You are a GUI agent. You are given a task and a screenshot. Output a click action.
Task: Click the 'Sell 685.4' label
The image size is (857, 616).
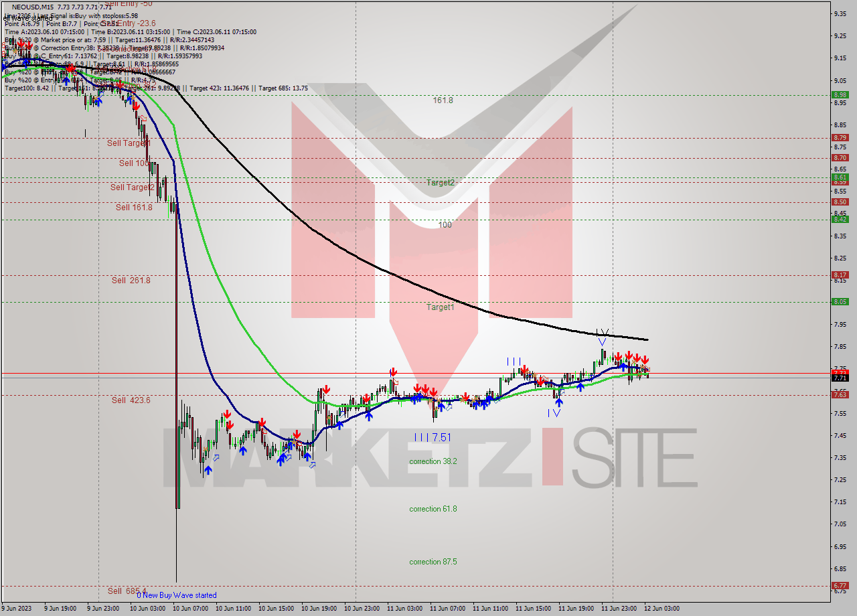point(127,591)
